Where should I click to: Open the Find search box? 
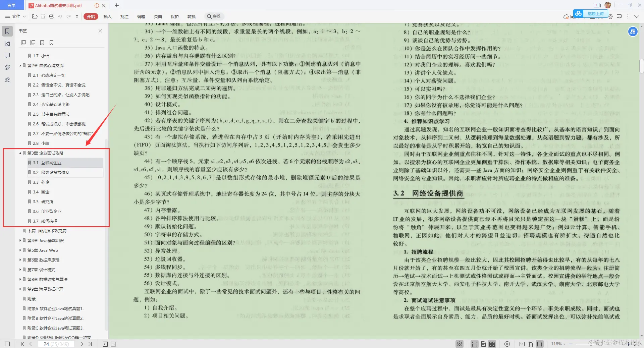[214, 16]
